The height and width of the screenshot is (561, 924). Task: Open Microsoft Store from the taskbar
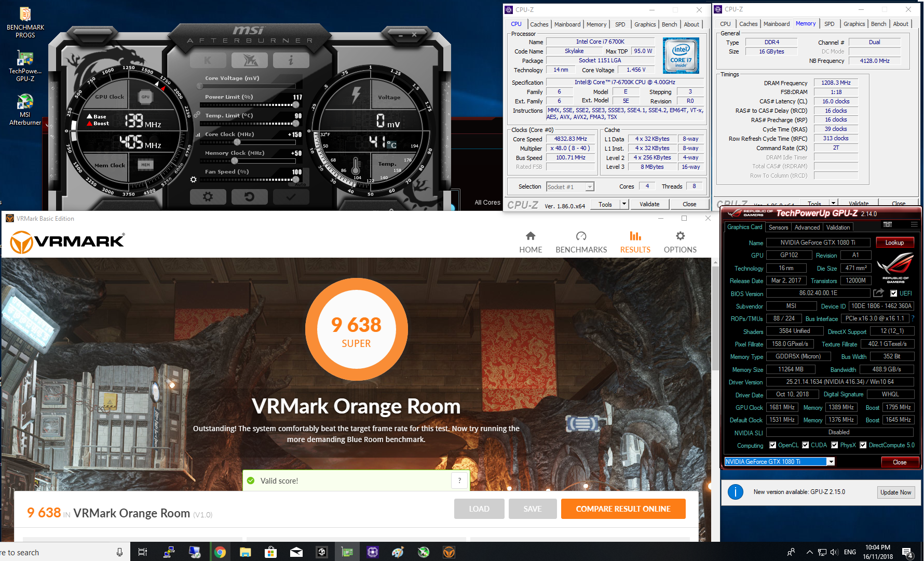tap(271, 552)
